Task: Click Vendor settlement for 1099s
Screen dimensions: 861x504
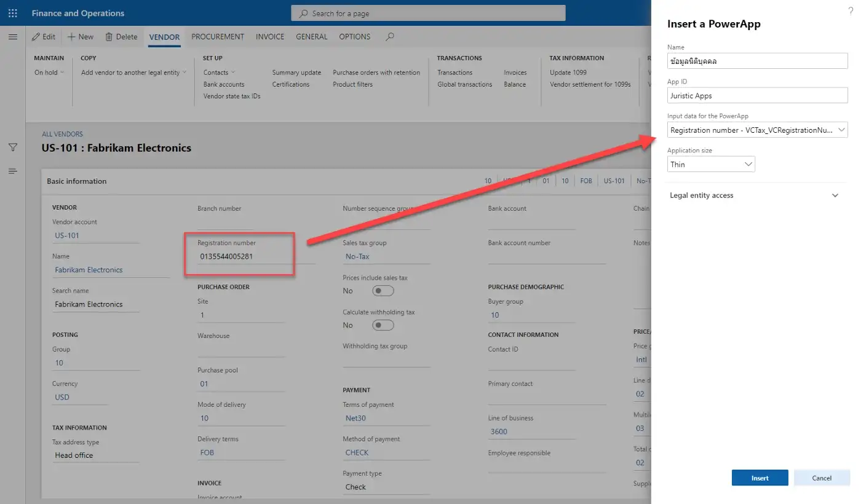Action: (x=590, y=84)
